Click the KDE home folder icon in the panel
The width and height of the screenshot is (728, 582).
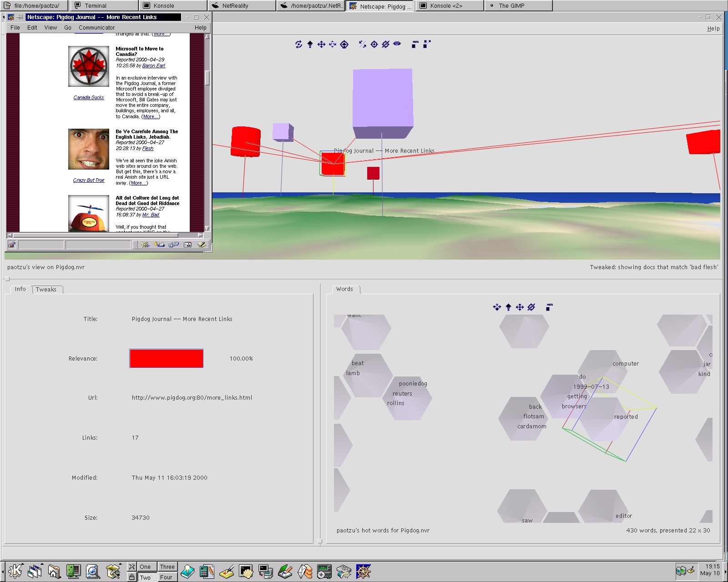coord(54,571)
